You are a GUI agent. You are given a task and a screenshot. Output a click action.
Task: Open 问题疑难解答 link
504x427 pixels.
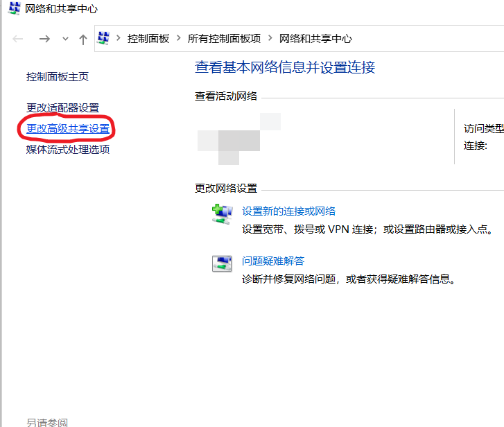point(273,261)
